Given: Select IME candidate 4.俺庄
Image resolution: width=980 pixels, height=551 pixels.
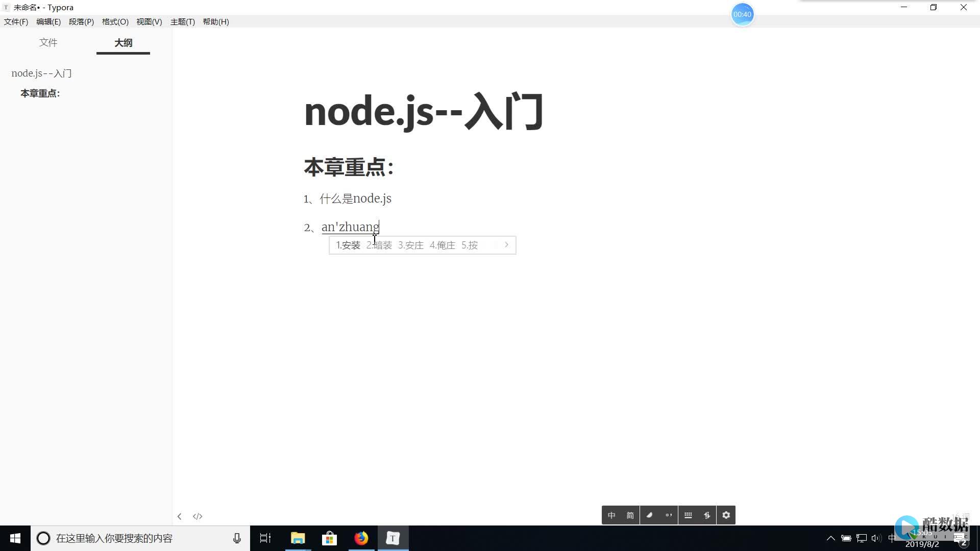Looking at the screenshot, I should [x=443, y=245].
